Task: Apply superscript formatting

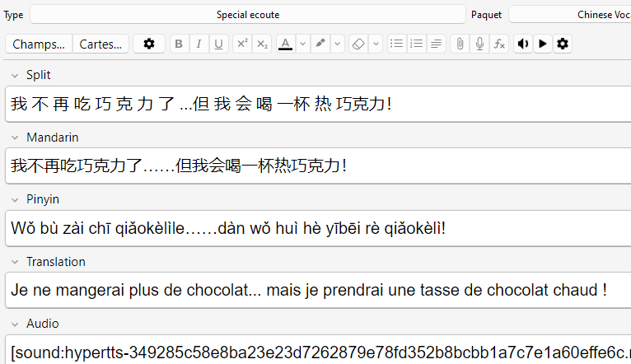Action: click(242, 44)
